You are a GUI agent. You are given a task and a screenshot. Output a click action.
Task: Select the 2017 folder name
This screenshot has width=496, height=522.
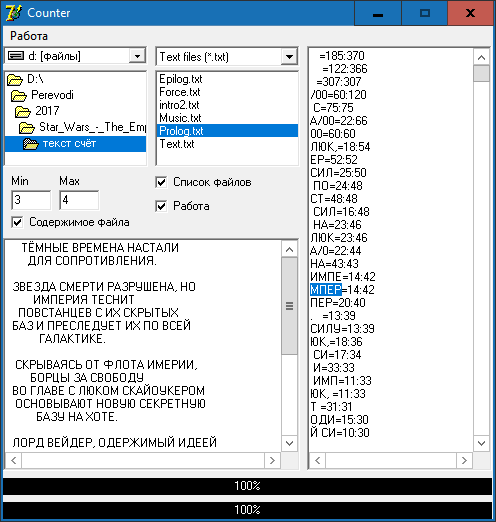[x=47, y=111]
